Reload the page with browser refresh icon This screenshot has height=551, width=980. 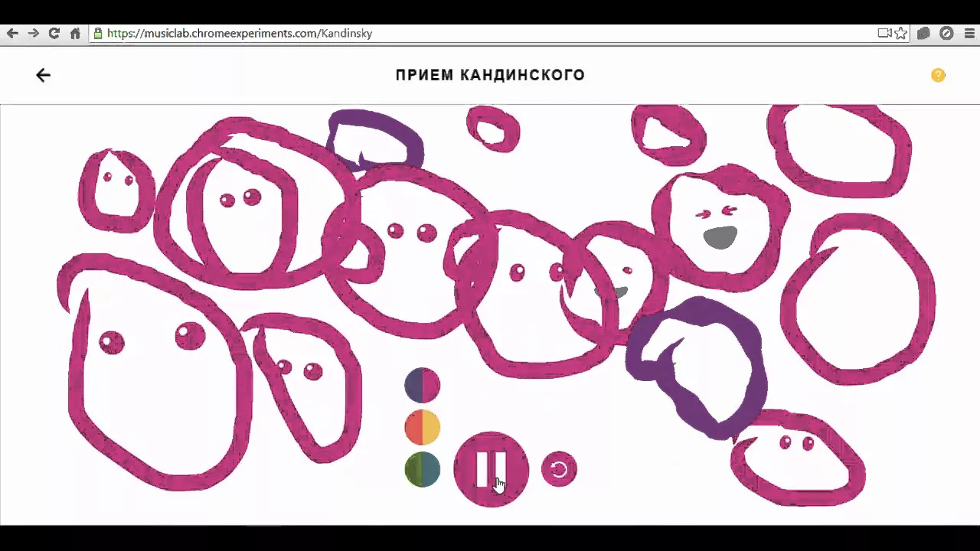54,33
